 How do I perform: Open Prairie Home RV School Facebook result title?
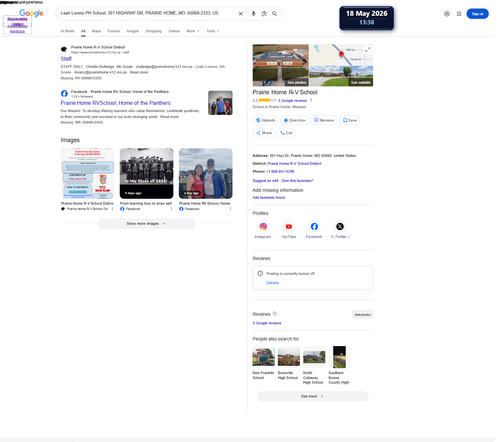[x=115, y=103]
